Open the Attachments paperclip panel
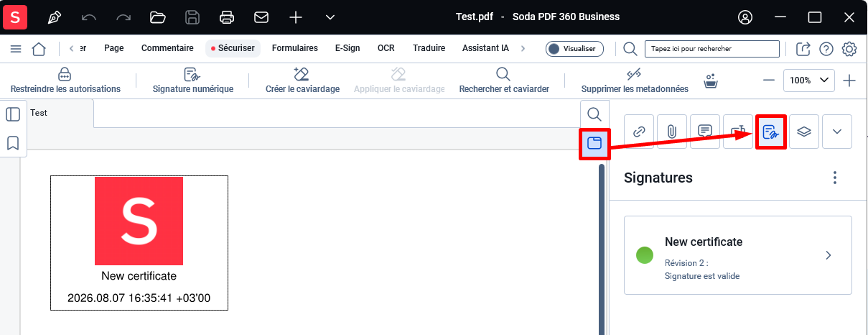Screen dimensions: 868x335 (x=672, y=132)
